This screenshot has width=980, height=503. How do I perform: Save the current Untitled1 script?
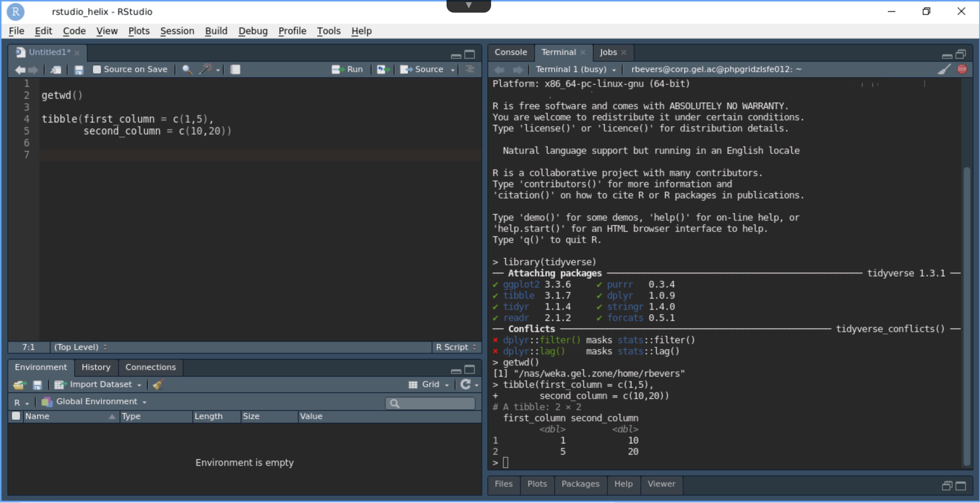pyautogui.click(x=79, y=69)
